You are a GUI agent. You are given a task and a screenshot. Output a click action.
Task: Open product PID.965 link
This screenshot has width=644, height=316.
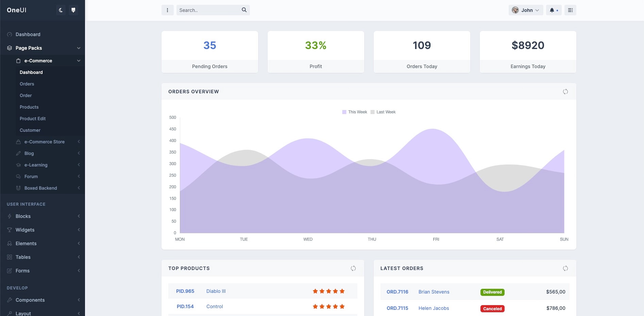click(185, 291)
